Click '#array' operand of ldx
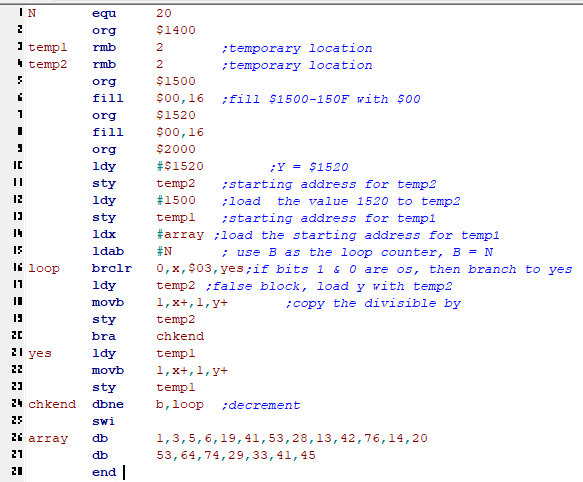This screenshot has height=482, width=583. pos(180,235)
